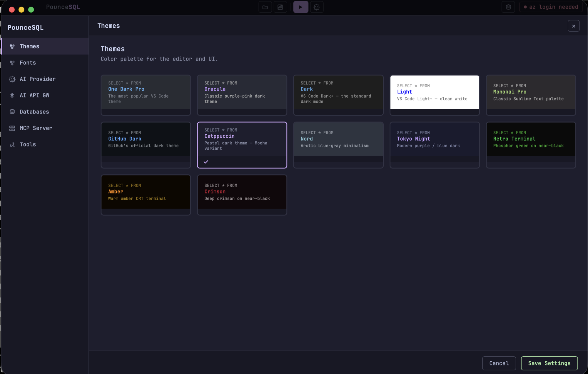The image size is (588, 374).
Task: Click the MCP Server icon
Action: coord(12,128)
